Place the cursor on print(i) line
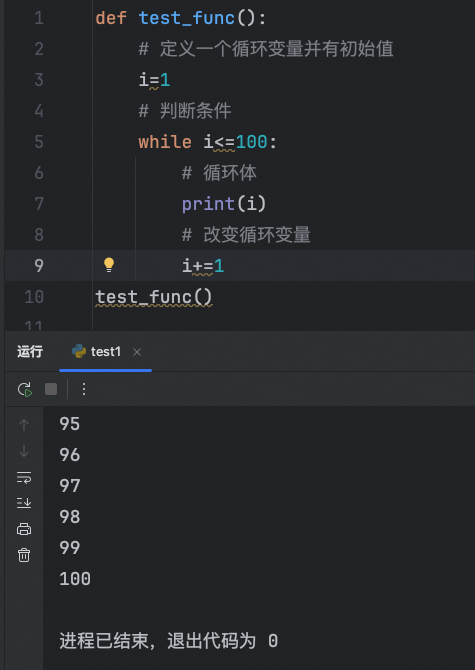 click(224, 204)
